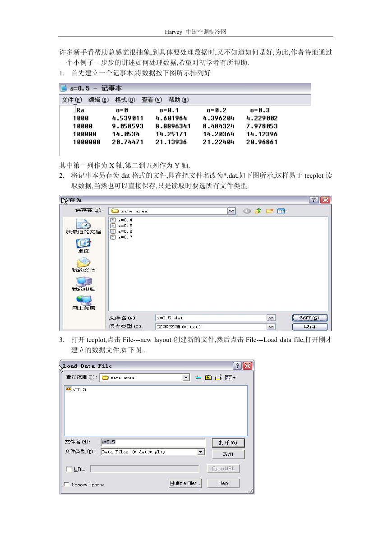Go up one folder level in Save As
The width and height of the screenshot is (392, 554).
(x=258, y=211)
